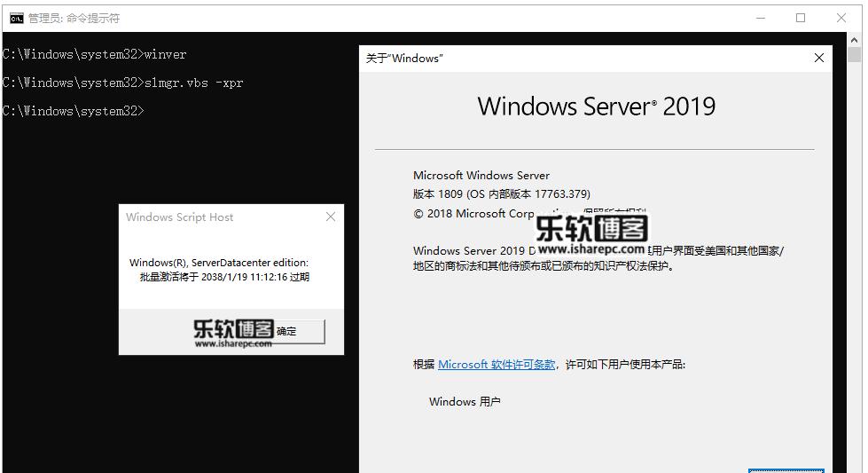Click the Command Prompt scrollbar thumb

pos(854,55)
